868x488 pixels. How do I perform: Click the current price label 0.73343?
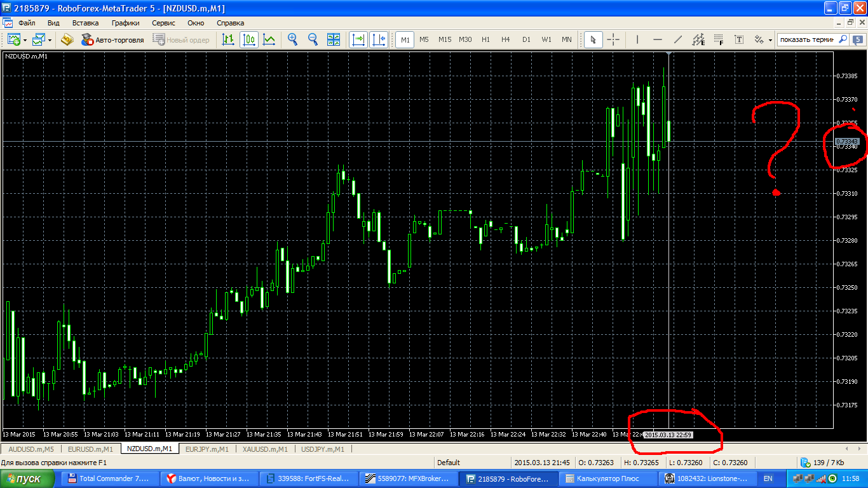846,141
